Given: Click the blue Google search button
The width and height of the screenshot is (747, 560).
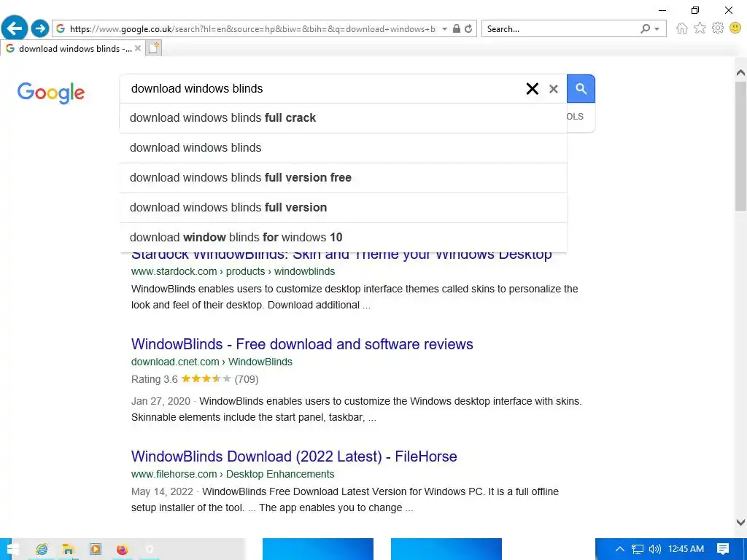Looking at the screenshot, I should point(581,88).
